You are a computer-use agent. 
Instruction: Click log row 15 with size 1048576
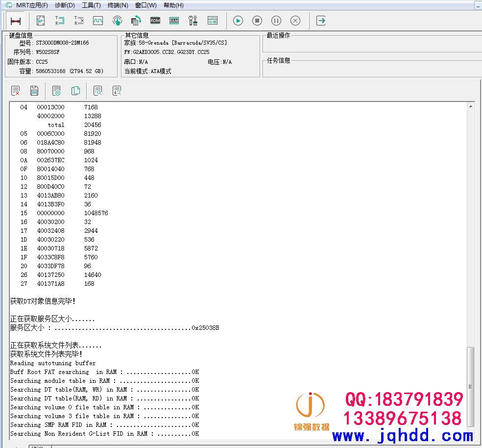coord(64,213)
